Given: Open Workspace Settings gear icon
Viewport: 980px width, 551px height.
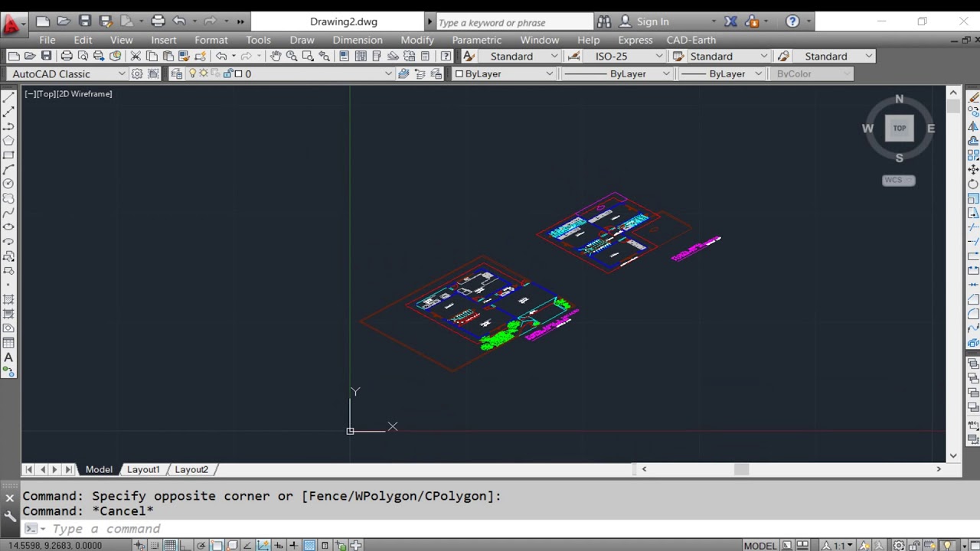Looking at the screenshot, I should pyautogui.click(x=137, y=73).
